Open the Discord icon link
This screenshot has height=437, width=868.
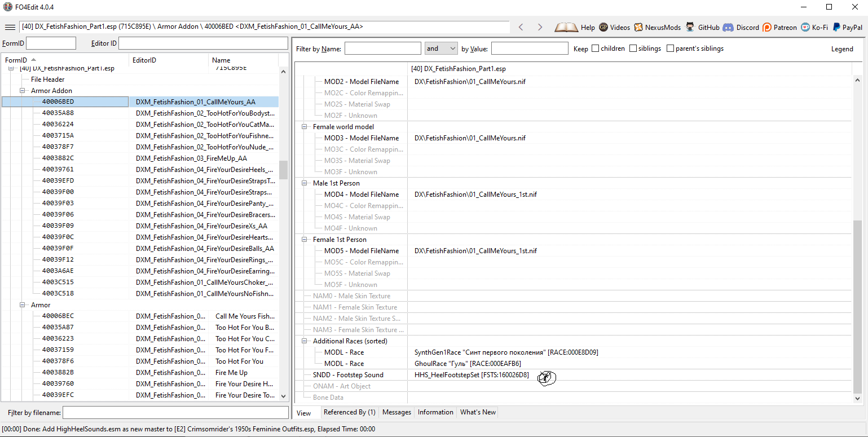click(728, 27)
